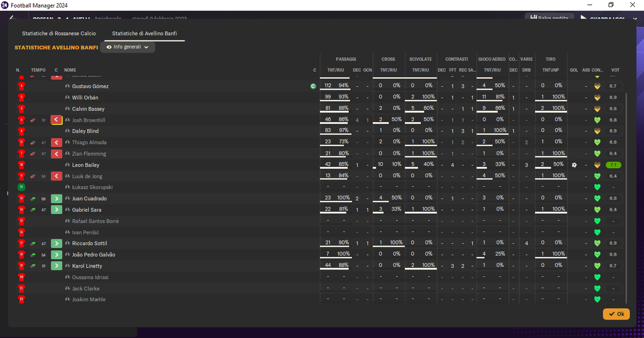Click Łukasz Skorupski's green goalkeeper shirt icon
644x338 pixels.
tap(21, 187)
